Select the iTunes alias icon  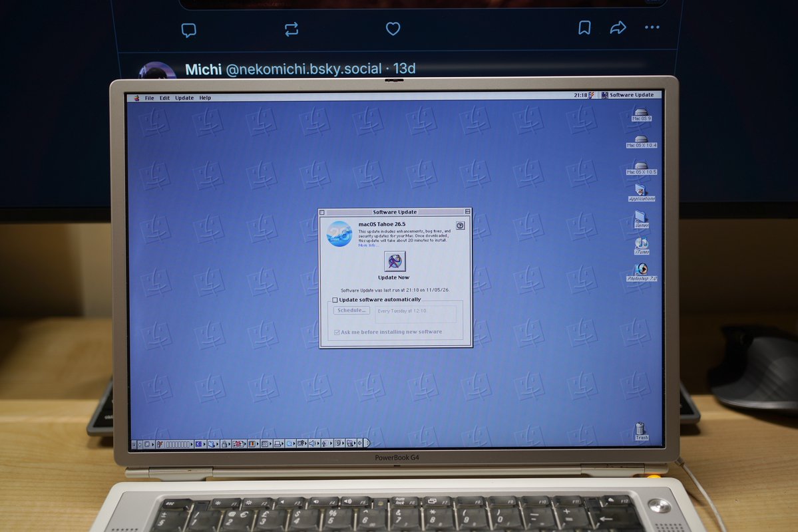(x=641, y=246)
